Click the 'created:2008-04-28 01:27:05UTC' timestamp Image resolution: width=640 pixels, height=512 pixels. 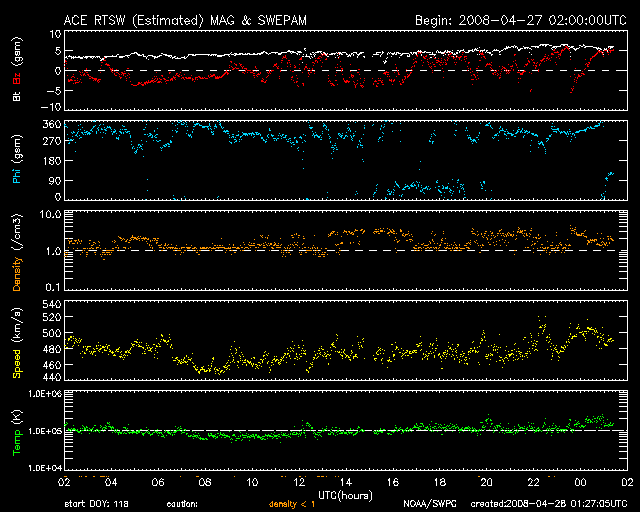point(549,504)
